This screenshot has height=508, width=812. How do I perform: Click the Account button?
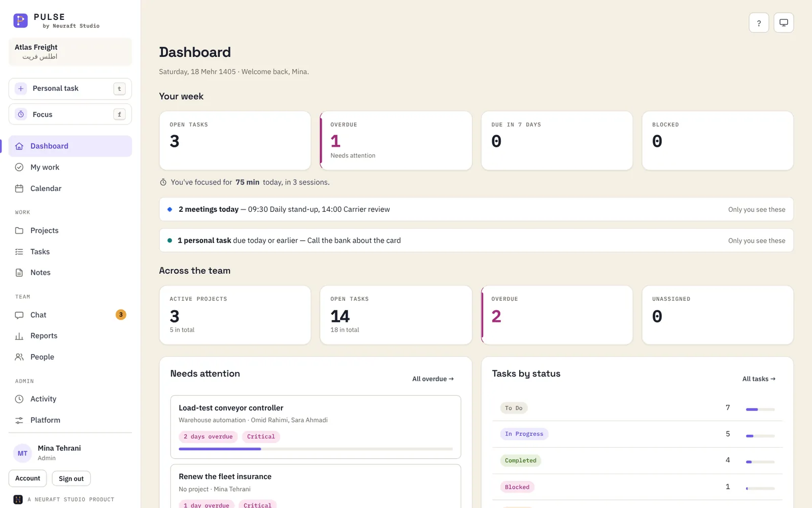(x=28, y=479)
